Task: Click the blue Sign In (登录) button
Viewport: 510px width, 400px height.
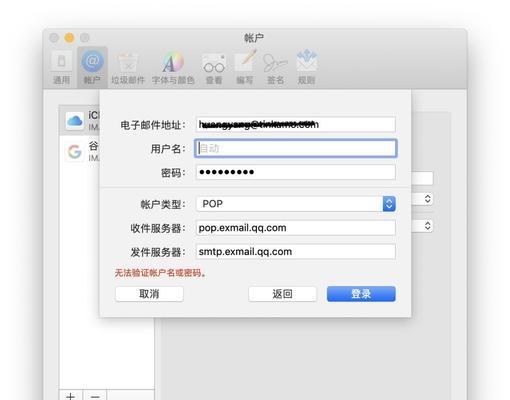Action: pyautogui.click(x=361, y=294)
